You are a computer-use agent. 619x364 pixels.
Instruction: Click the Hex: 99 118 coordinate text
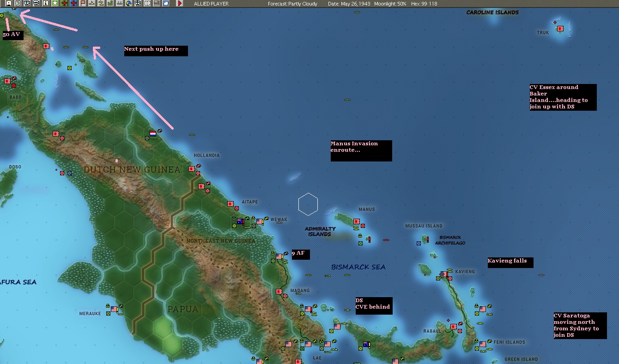(x=424, y=4)
